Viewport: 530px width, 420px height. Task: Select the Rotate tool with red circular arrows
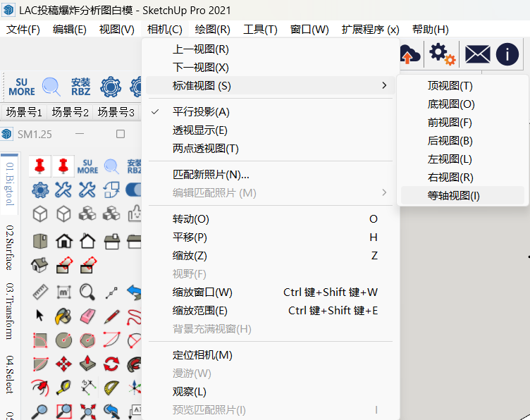111,364
